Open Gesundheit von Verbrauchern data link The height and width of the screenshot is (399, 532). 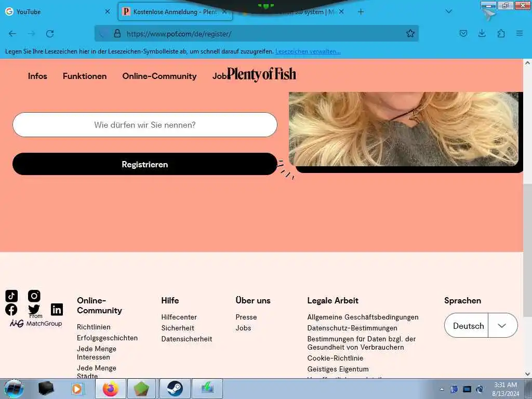362,343
